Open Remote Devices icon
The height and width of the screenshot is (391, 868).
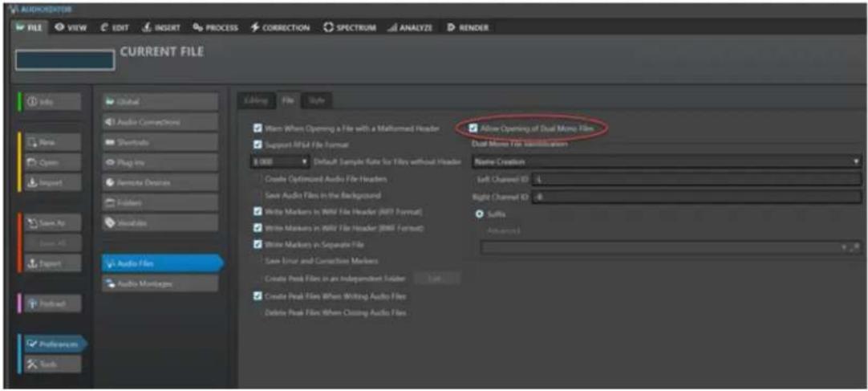point(109,182)
